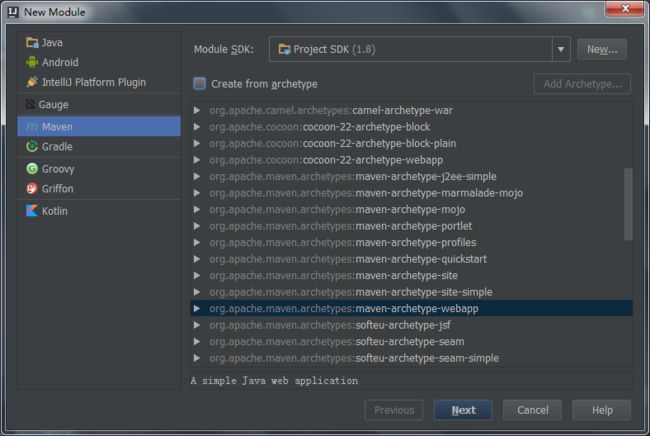
Task: Expand the maven-archetype-webapp node
Action: coord(197,309)
